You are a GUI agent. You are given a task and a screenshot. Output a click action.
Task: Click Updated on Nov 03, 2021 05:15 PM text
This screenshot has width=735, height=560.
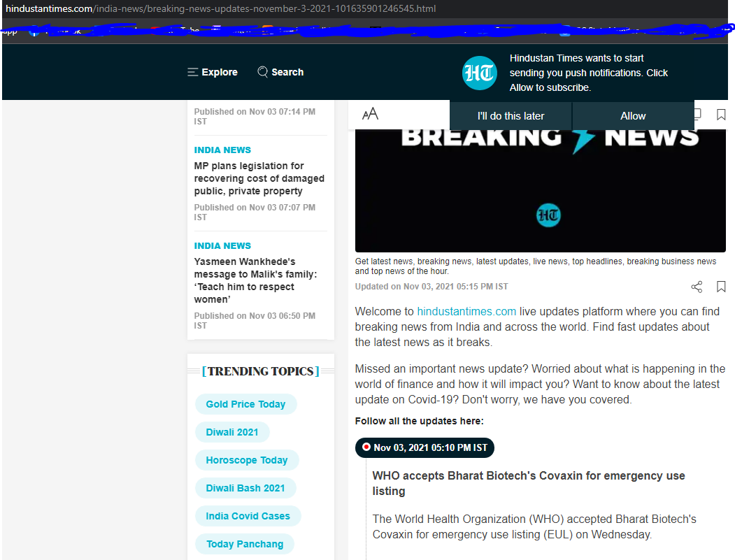tap(431, 287)
